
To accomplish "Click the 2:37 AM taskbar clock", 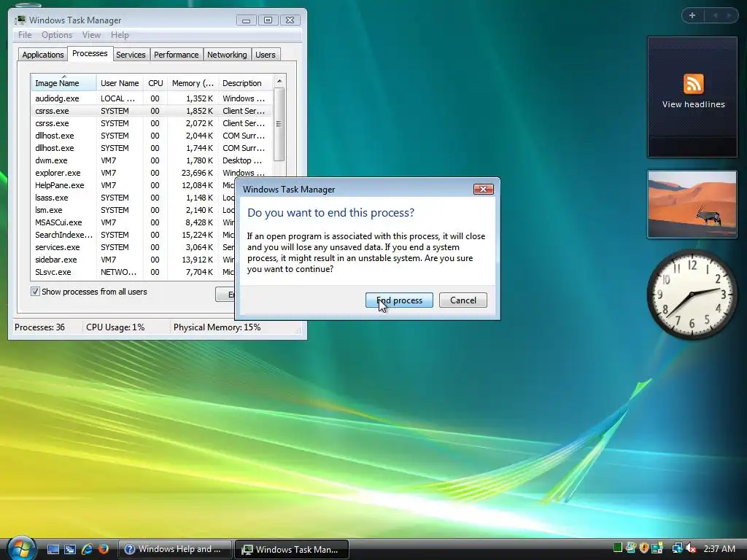I will (719, 548).
